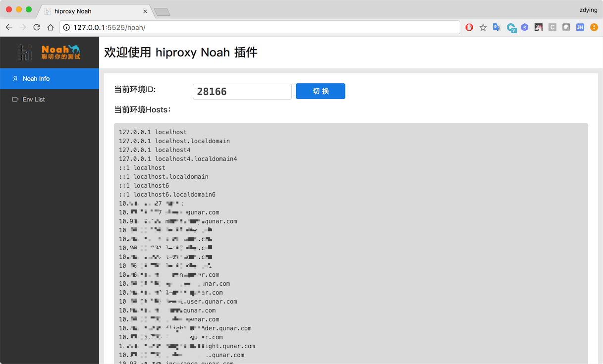Open the unicorn extension icon
This screenshot has width=603, height=364.
click(x=539, y=27)
